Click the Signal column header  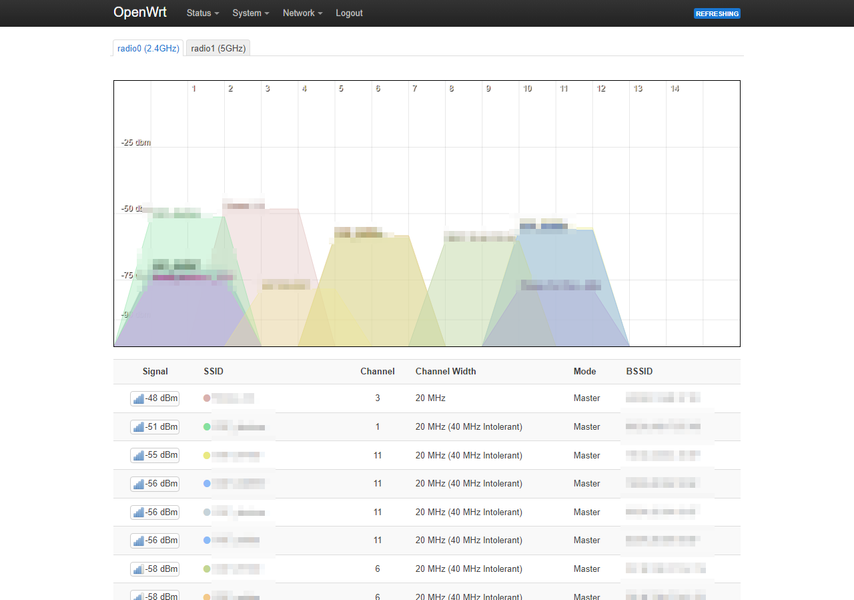pyautogui.click(x=155, y=371)
